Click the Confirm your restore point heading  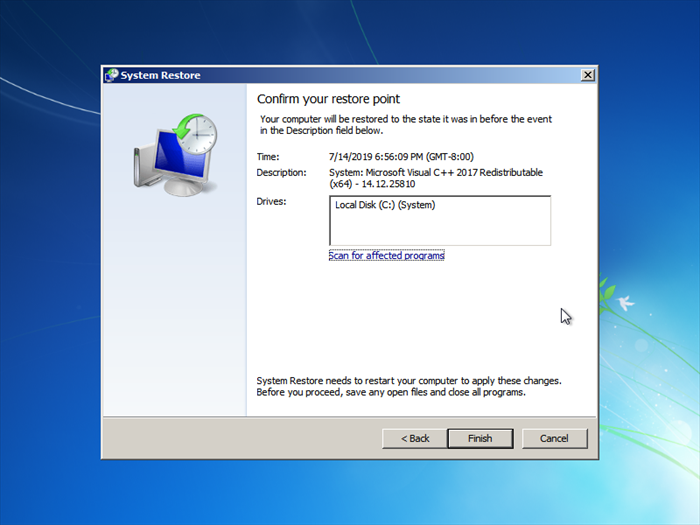point(328,99)
